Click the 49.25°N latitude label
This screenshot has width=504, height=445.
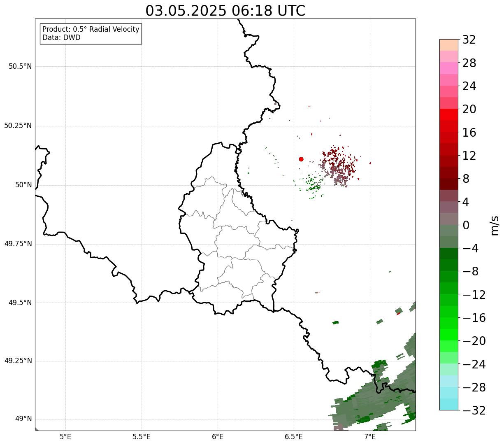(18, 361)
